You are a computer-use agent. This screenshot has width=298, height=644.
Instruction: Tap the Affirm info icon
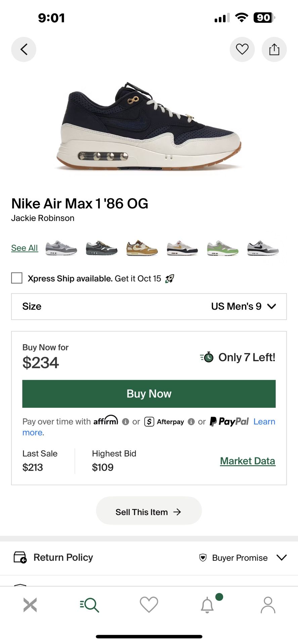125,422
